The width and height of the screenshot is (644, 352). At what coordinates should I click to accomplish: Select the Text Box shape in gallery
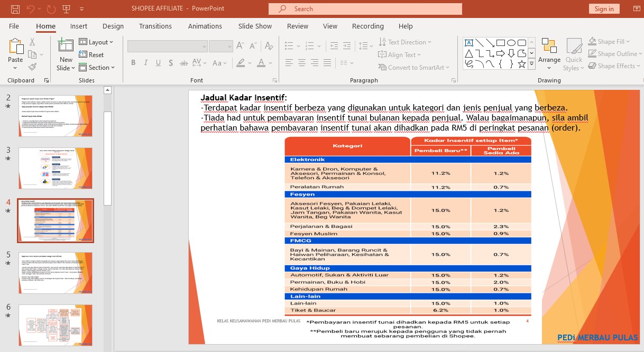click(x=468, y=43)
